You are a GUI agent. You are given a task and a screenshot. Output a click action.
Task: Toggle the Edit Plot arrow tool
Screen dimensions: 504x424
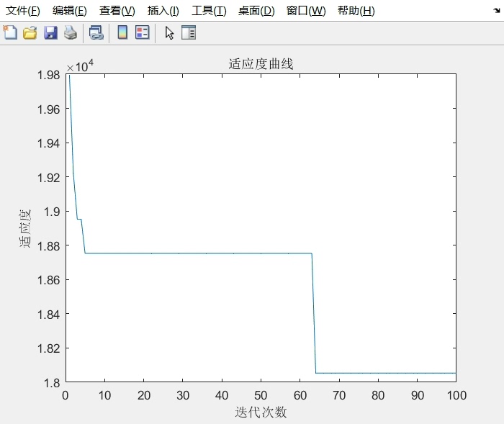click(169, 33)
